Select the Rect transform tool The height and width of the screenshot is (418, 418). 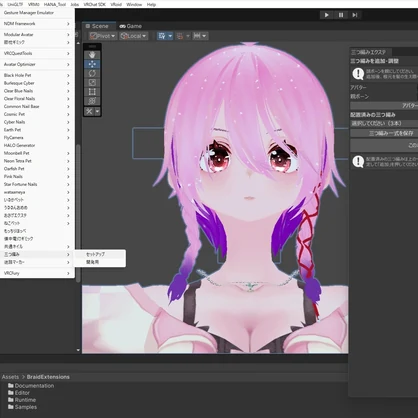(92, 92)
